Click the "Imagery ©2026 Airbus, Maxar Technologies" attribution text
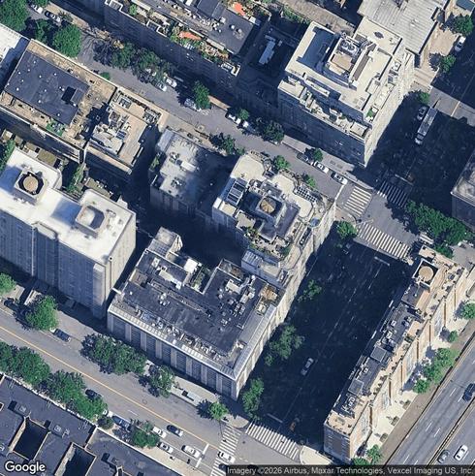 (305, 470)
